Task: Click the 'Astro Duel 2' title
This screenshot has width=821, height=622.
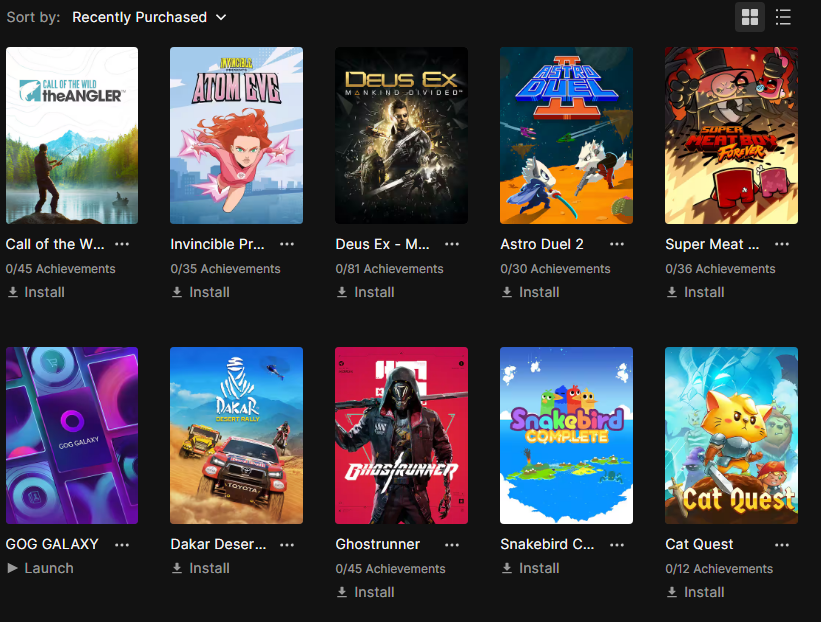Action: 542,244
